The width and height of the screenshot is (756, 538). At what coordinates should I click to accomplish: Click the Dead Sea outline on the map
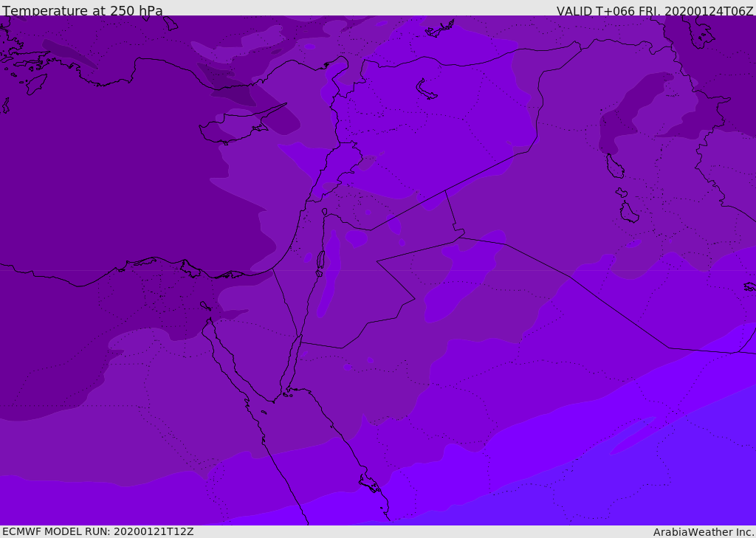pyautogui.click(x=320, y=263)
